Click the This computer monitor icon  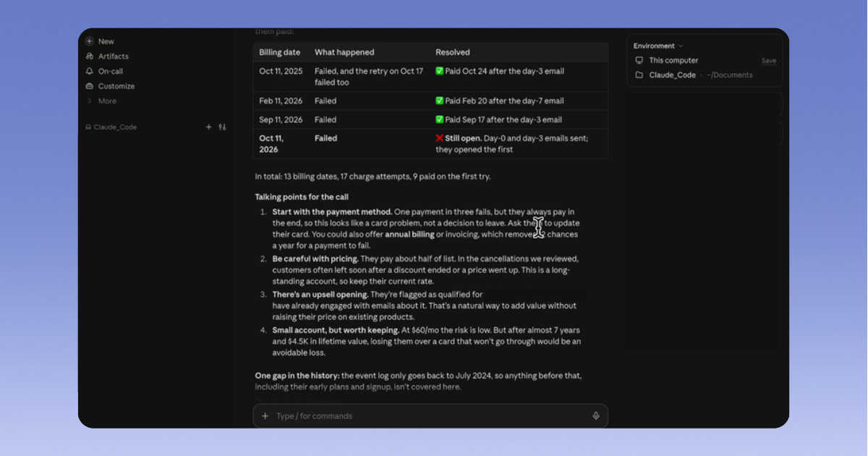click(639, 61)
